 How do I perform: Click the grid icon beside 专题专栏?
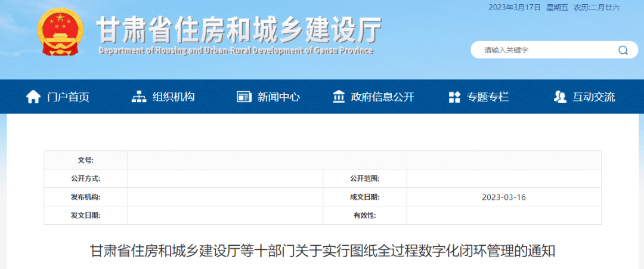tap(454, 97)
